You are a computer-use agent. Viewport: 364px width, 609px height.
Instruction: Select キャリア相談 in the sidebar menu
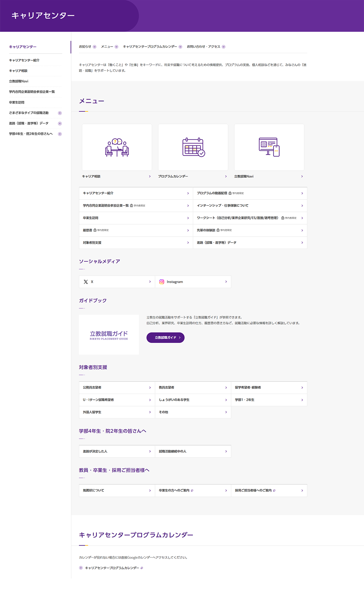point(18,71)
